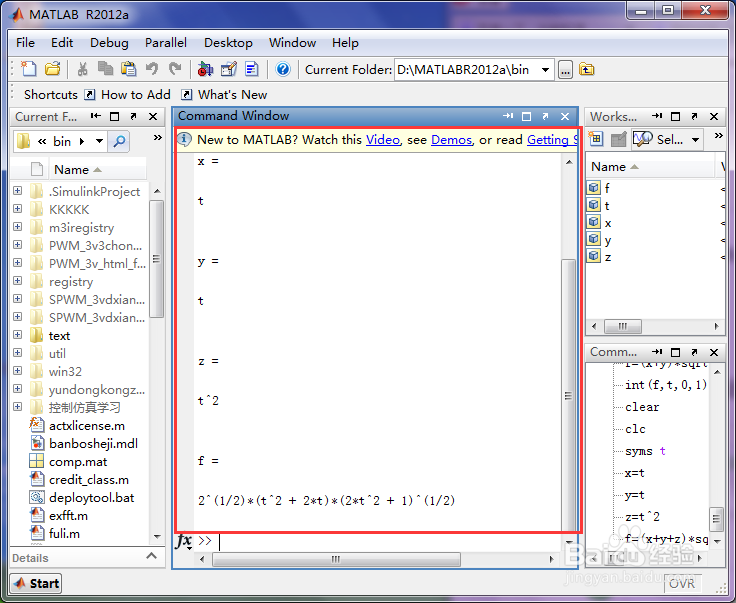Viewport: 736px width, 603px height.
Task: Expand the registry folder
Action: coord(17,281)
